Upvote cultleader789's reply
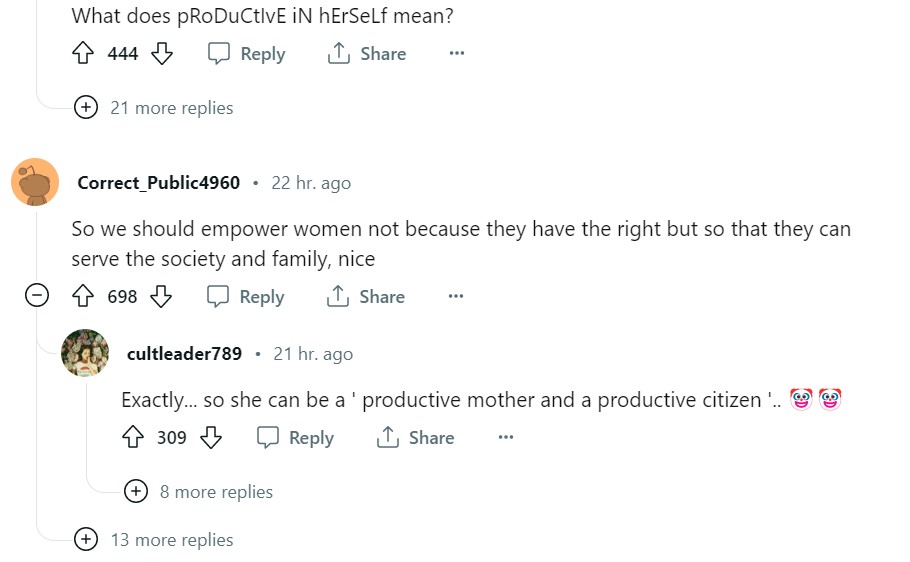 pyautogui.click(x=132, y=438)
